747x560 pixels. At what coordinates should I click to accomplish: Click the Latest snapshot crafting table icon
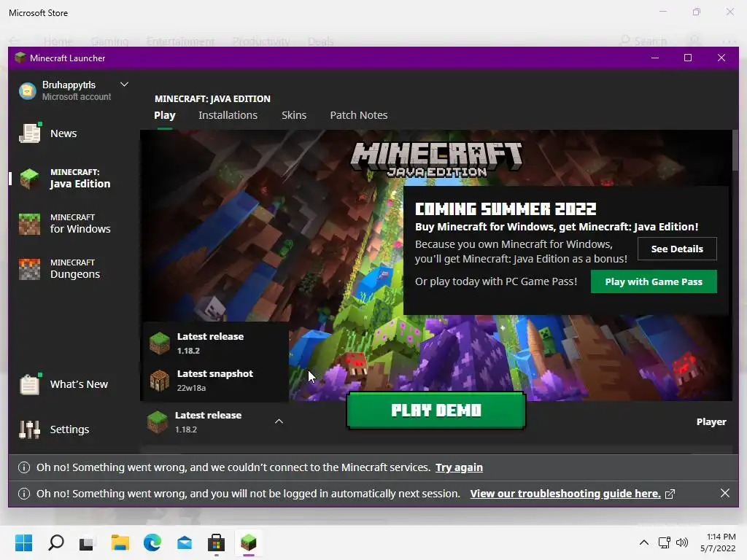(x=160, y=381)
